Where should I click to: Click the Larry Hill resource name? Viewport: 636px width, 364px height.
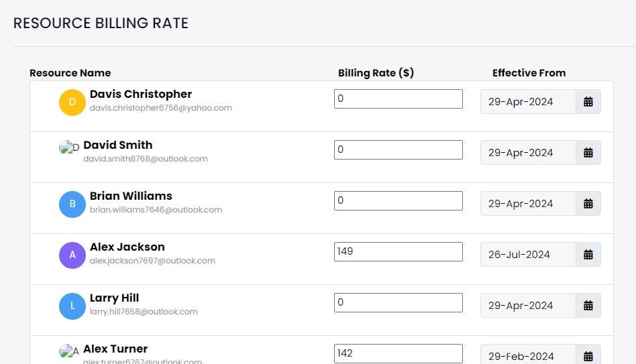point(115,298)
